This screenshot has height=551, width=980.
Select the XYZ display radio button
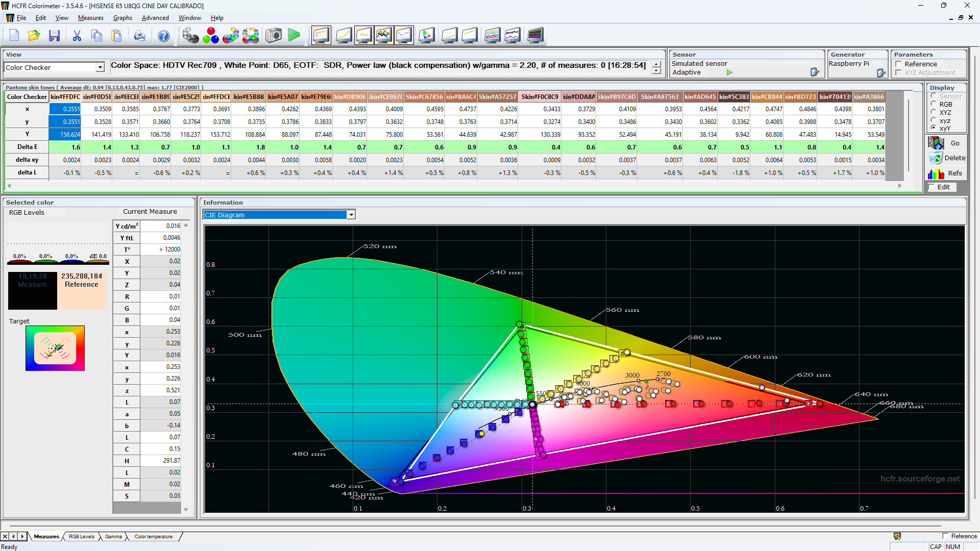pos(934,112)
